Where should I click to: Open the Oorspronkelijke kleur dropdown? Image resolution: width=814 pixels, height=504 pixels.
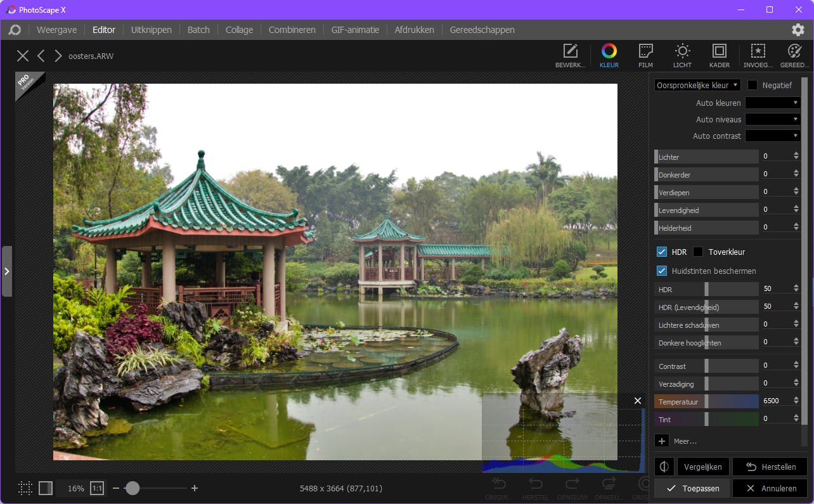point(697,85)
